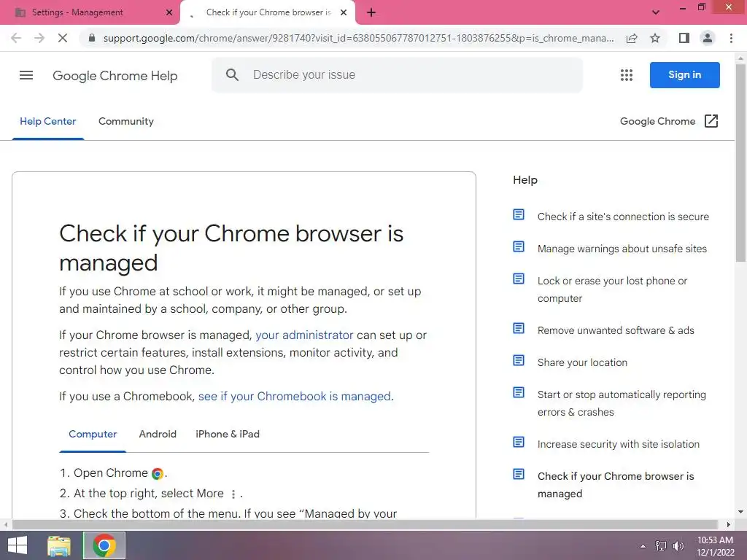
Task: Open Check if a site's connection is secure
Action: point(623,217)
